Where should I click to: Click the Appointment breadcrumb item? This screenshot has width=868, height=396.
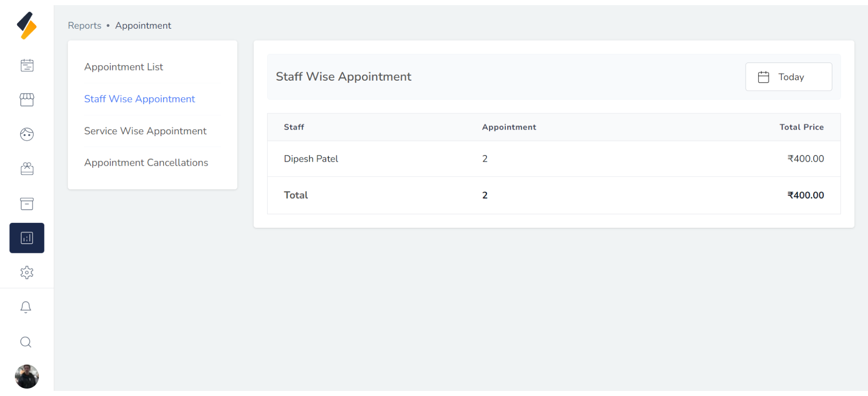(143, 25)
